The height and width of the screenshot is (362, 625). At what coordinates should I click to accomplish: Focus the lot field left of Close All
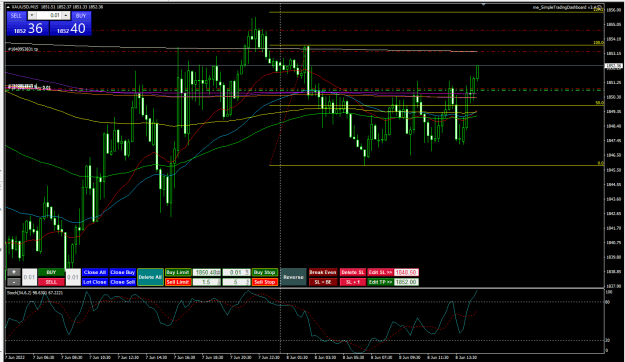pyautogui.click(x=73, y=277)
